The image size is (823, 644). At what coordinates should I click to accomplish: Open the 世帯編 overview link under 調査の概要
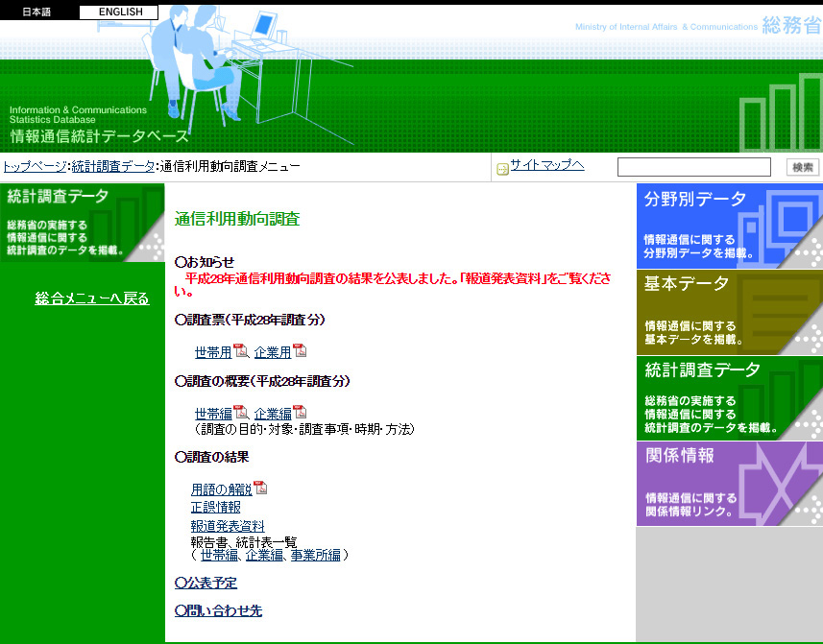point(213,415)
